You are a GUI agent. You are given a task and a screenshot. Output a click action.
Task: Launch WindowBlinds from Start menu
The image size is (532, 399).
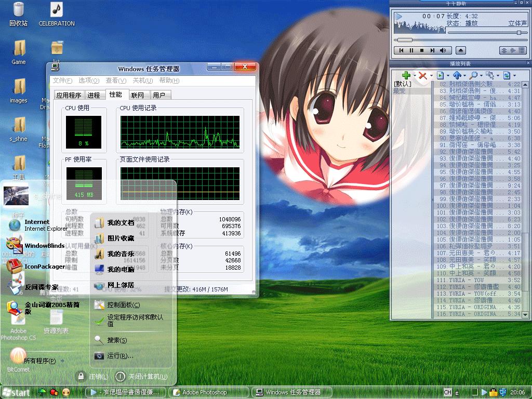(x=36, y=246)
